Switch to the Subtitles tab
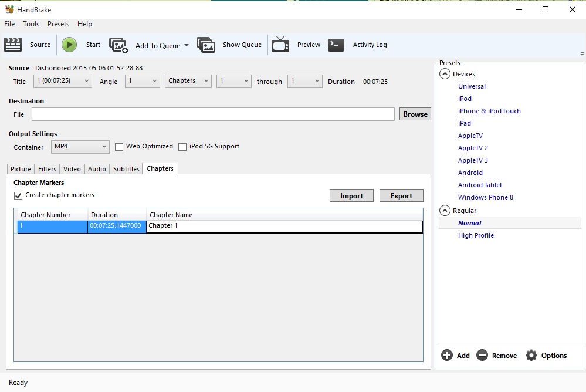The height and width of the screenshot is (392, 586). click(x=126, y=169)
